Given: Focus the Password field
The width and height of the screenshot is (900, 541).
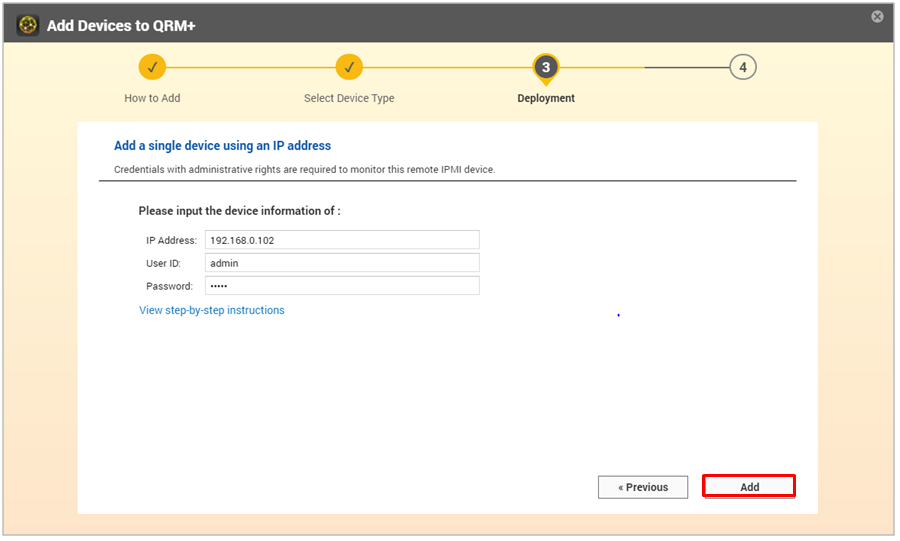Looking at the screenshot, I should [342, 286].
